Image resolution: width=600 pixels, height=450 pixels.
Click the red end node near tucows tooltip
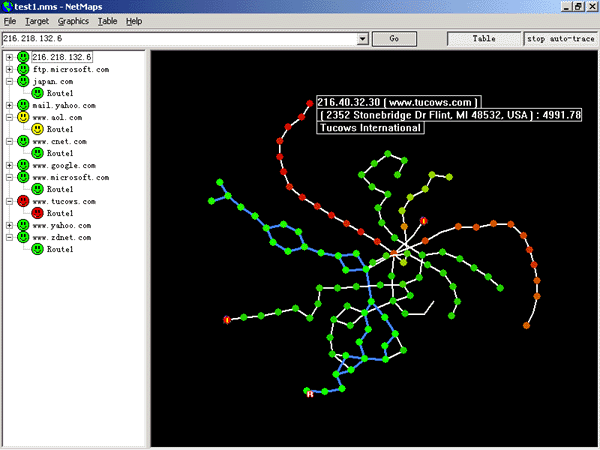tap(310, 103)
